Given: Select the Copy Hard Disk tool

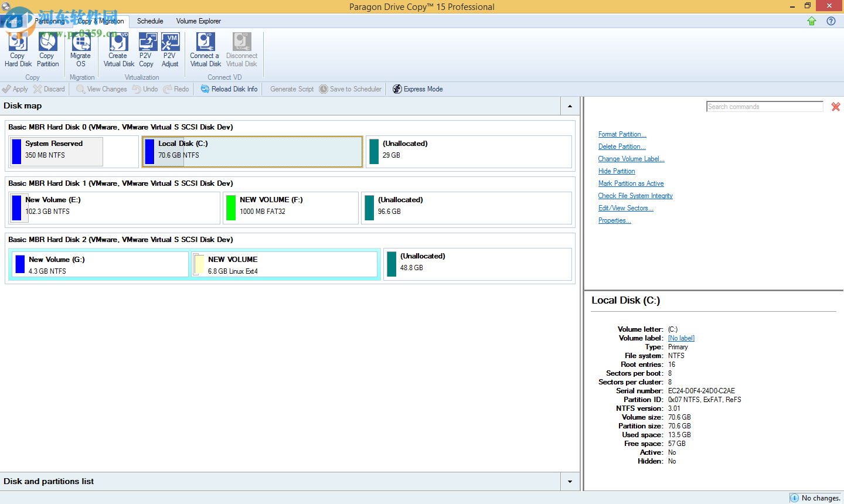Looking at the screenshot, I should click(x=18, y=50).
